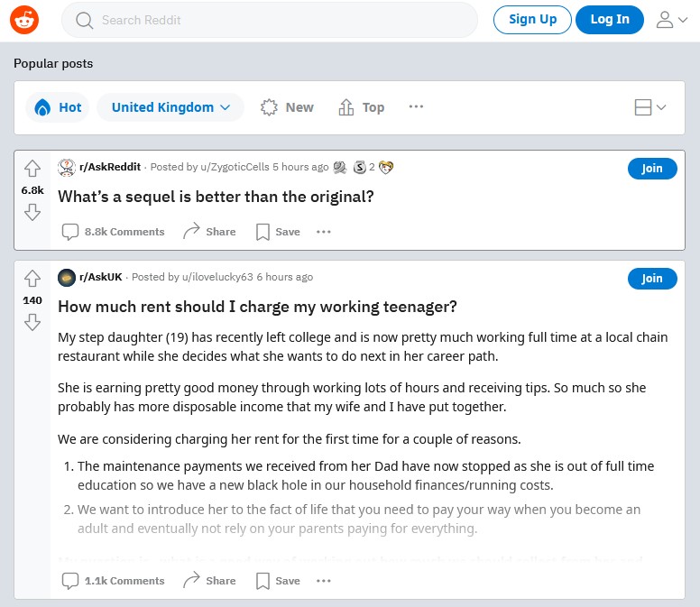The width and height of the screenshot is (700, 607).
Task: Share the AskReddit sequel post
Action: point(209,232)
